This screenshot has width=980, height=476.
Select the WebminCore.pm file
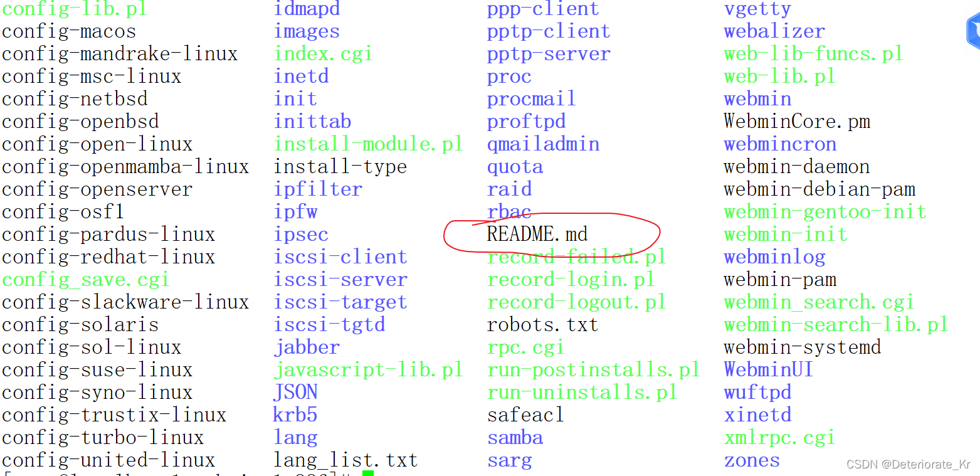(797, 122)
